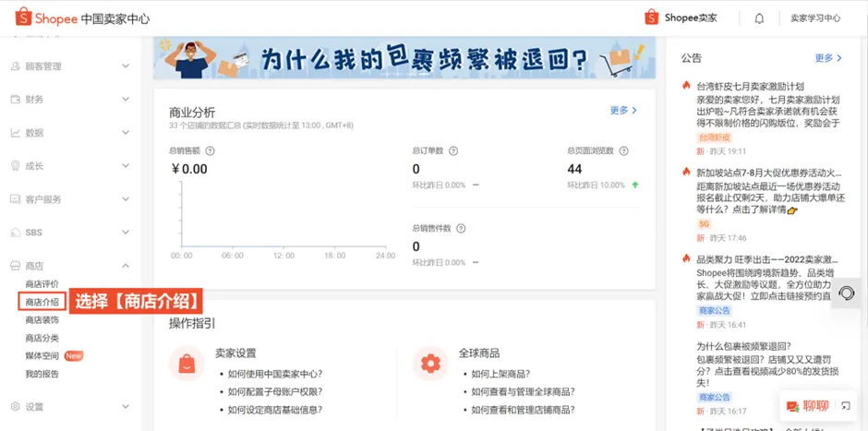Open 新加坡站点7-8月大促优惠券 announcement
Image resolution: width=868 pixels, height=431 pixels.
(769, 173)
